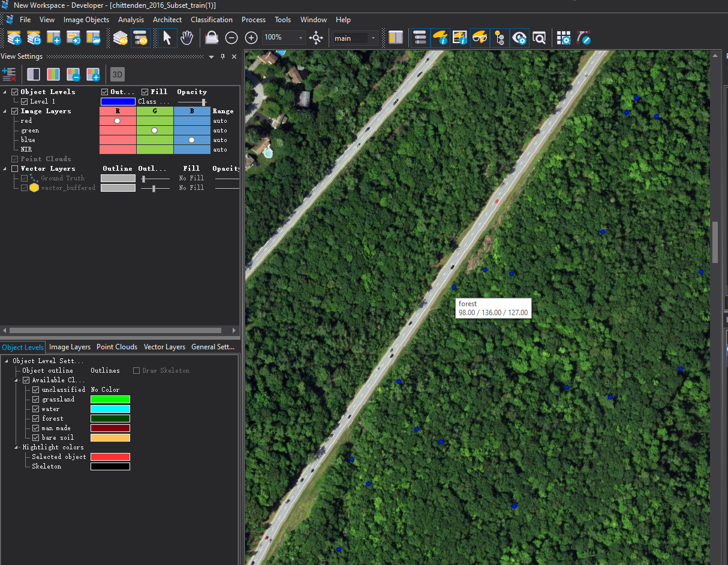Uncheck the Fill checkbox

pos(145,92)
